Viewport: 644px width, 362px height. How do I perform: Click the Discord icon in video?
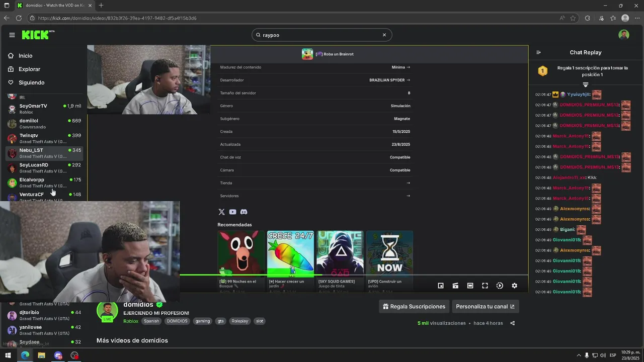click(244, 212)
